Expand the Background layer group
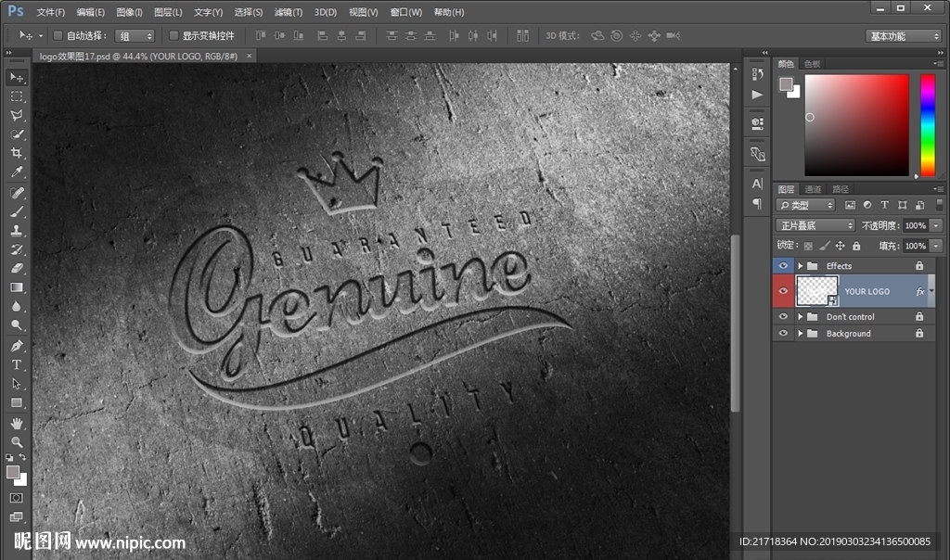 (801, 334)
